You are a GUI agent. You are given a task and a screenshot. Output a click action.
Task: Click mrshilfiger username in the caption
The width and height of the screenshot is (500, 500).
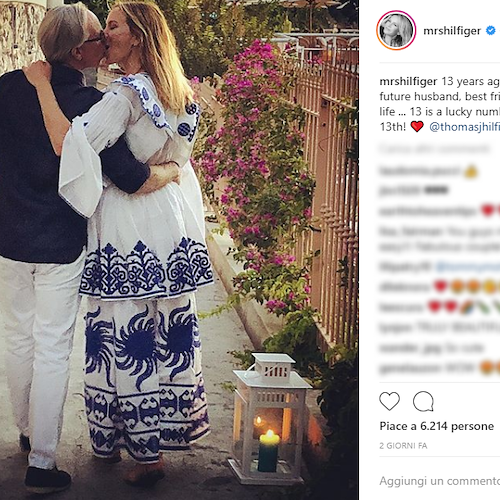point(408,81)
